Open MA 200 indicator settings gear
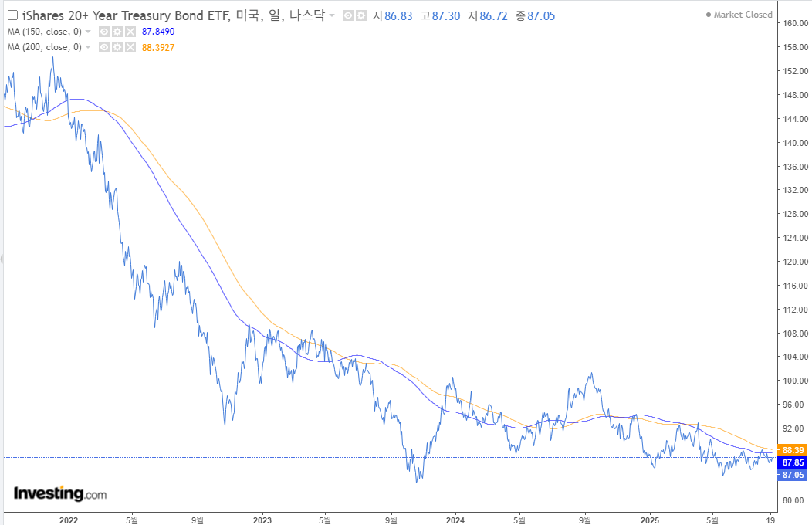Viewport: 812px width, 525px height. pos(117,47)
